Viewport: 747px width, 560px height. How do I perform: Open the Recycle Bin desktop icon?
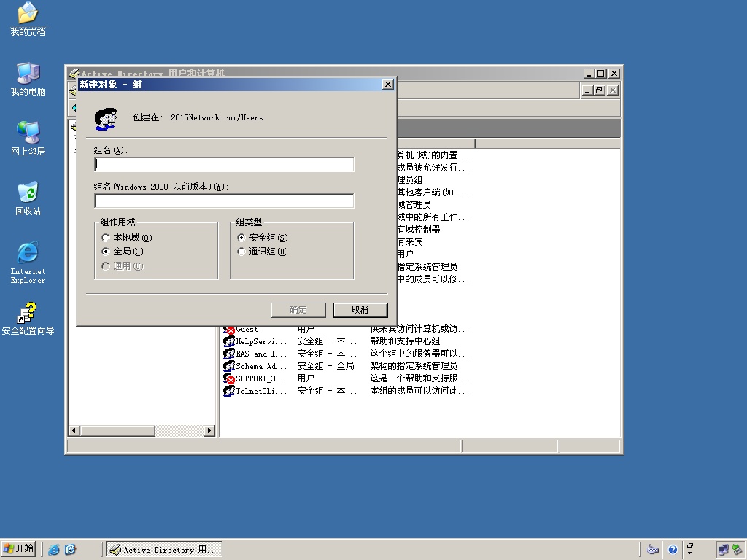[x=28, y=198]
